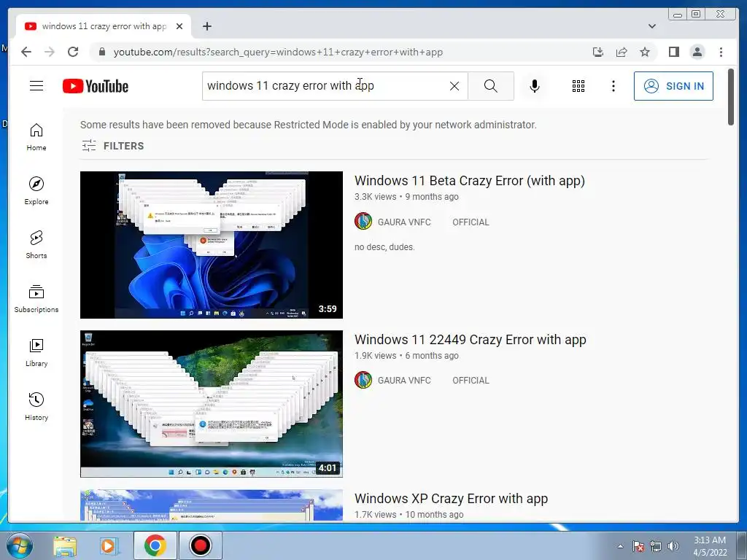This screenshot has width=747, height=560.
Task: Click the browser forward arrow
Action: point(50,52)
